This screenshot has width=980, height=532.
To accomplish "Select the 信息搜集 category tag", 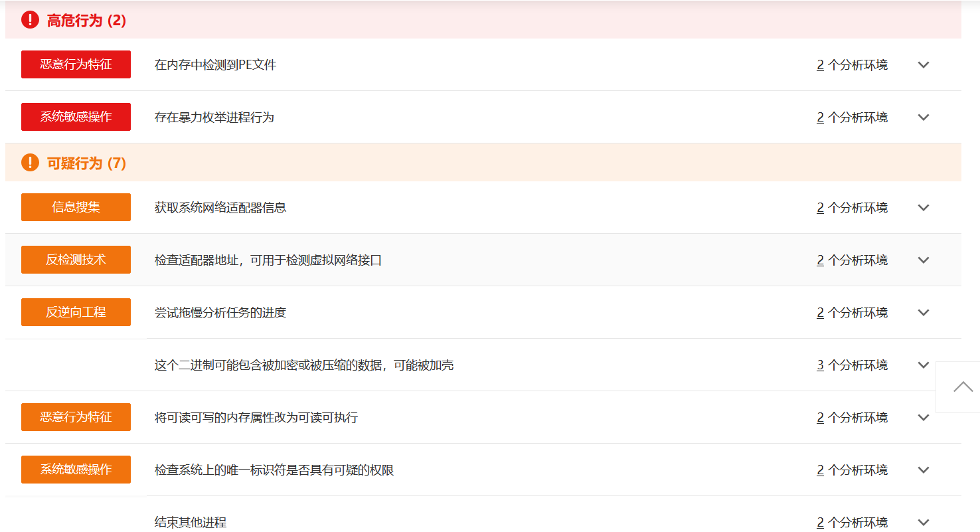I will point(76,207).
